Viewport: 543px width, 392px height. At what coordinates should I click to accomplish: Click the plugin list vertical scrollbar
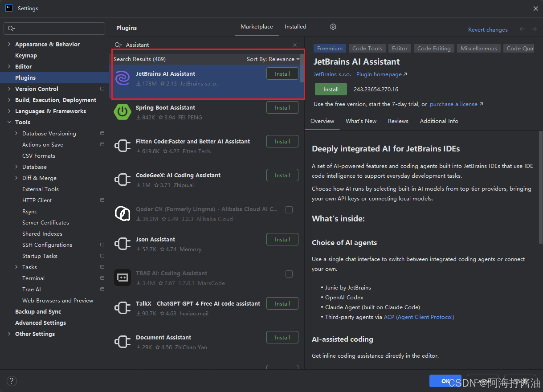[x=302, y=69]
